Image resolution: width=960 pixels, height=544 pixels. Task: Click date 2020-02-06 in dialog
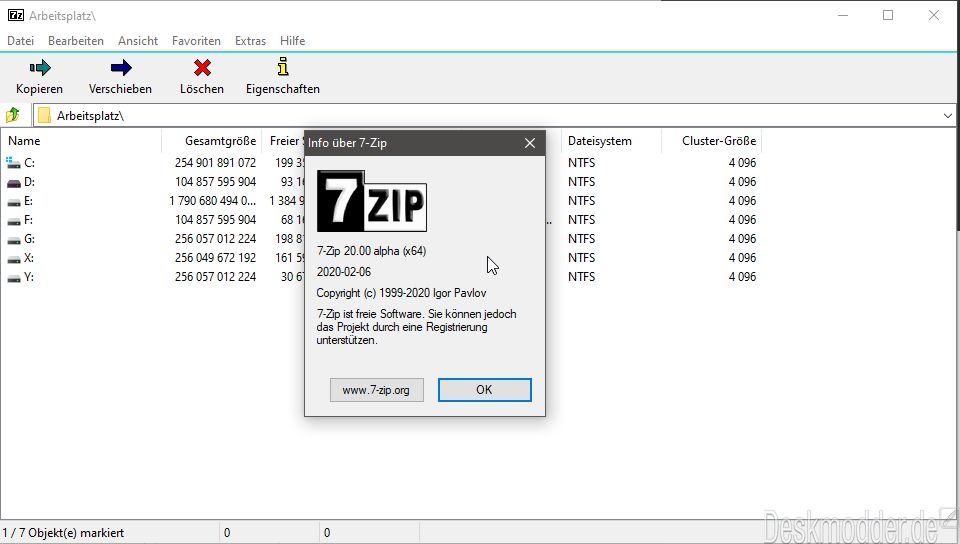(x=343, y=272)
